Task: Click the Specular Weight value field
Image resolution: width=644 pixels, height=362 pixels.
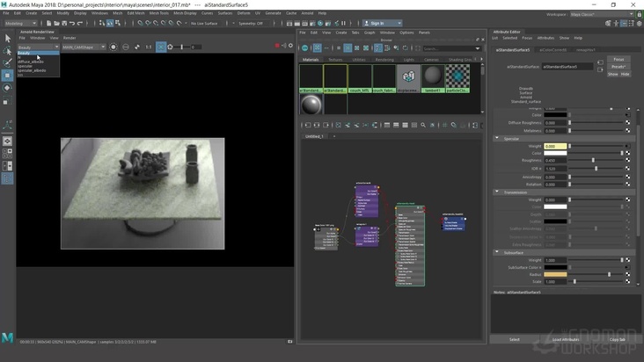Action: (x=555, y=146)
